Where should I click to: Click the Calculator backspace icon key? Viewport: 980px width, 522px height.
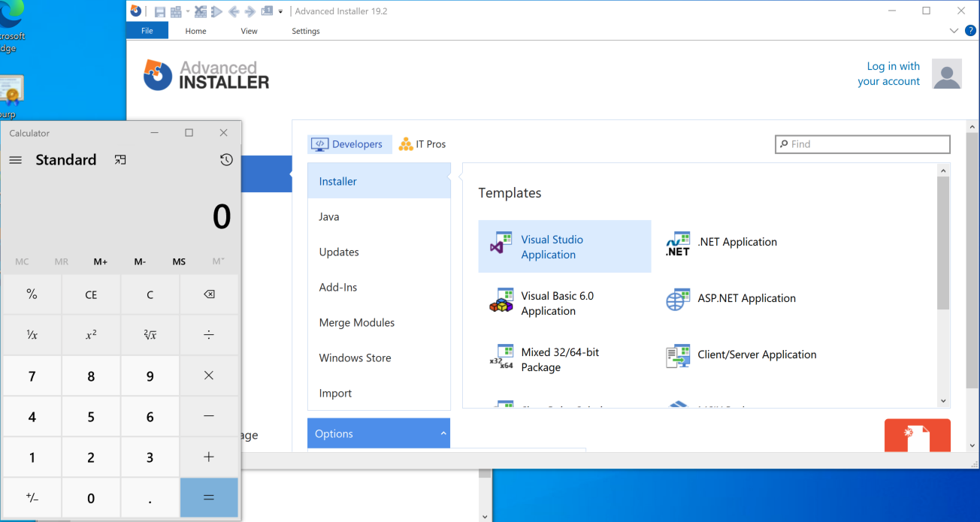(x=209, y=294)
